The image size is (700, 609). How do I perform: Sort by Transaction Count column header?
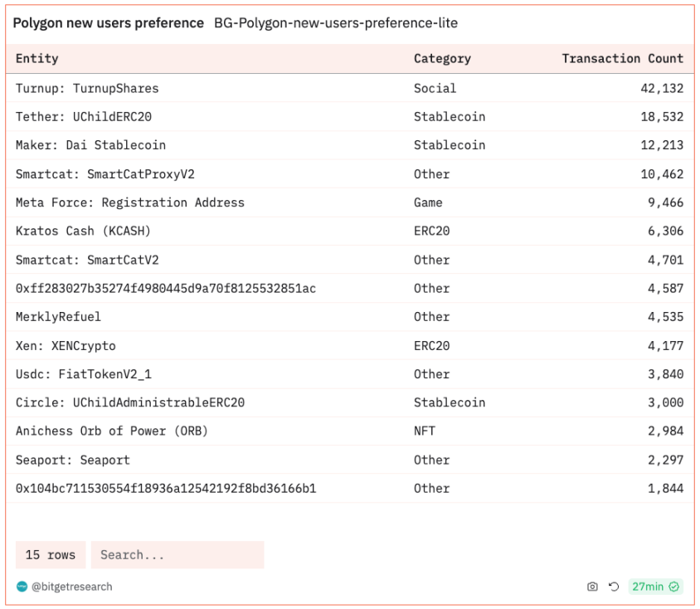[x=622, y=59]
